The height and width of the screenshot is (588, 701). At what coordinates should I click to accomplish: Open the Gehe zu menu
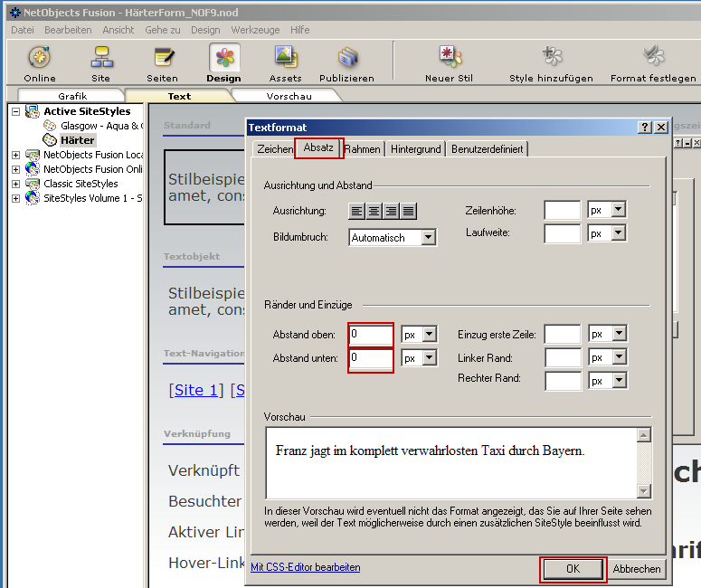pos(163,30)
